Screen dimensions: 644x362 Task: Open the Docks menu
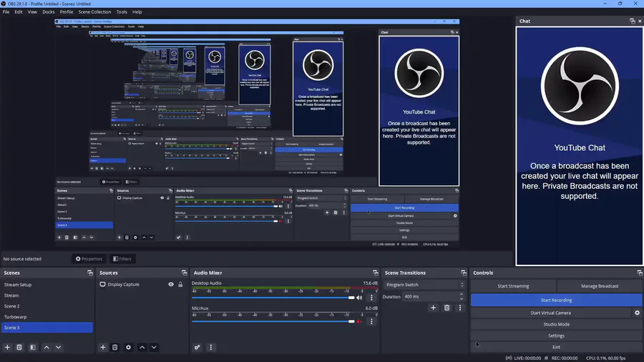[49, 12]
